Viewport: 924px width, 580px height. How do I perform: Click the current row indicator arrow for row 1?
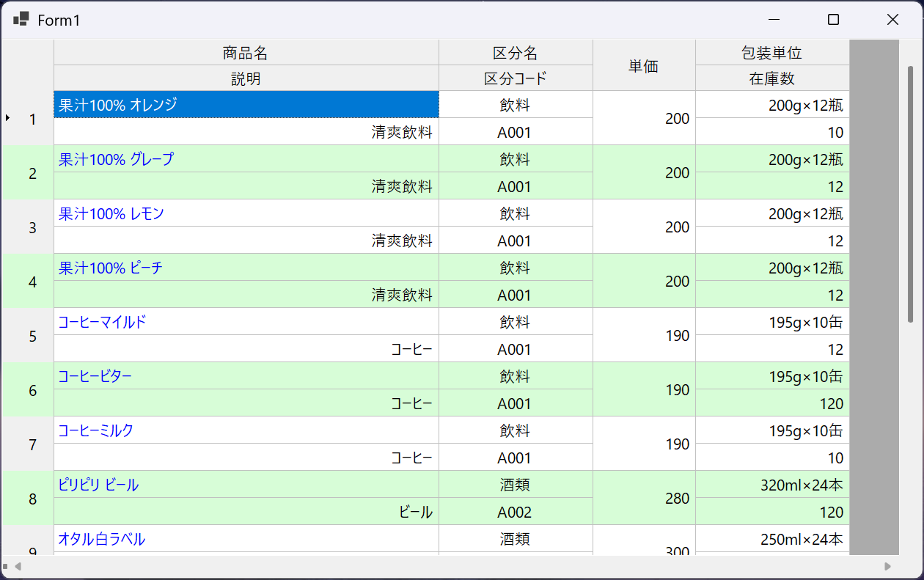coord(7,117)
